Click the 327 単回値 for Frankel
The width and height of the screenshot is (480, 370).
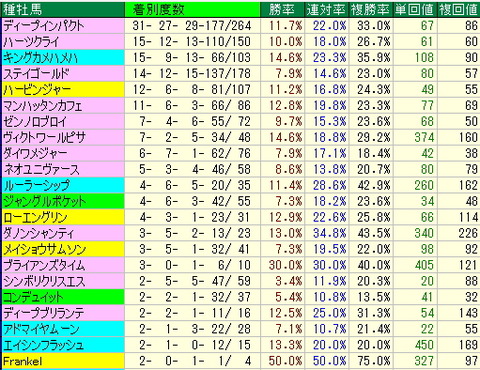point(424,361)
